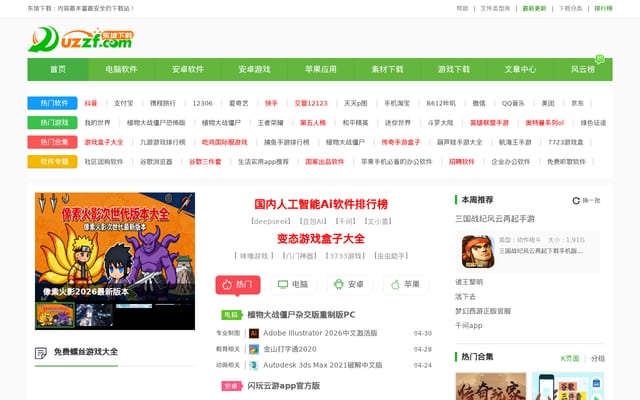The width and height of the screenshot is (640, 400).
Task: Click the 像素火影次世代版本大全 banner
Action: (x=115, y=247)
